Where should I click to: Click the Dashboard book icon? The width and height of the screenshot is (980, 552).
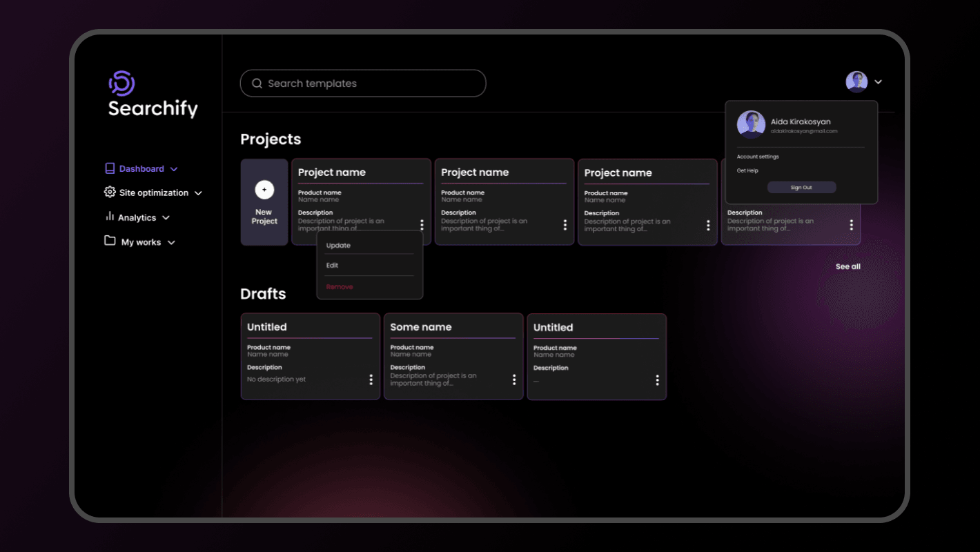[x=110, y=168]
